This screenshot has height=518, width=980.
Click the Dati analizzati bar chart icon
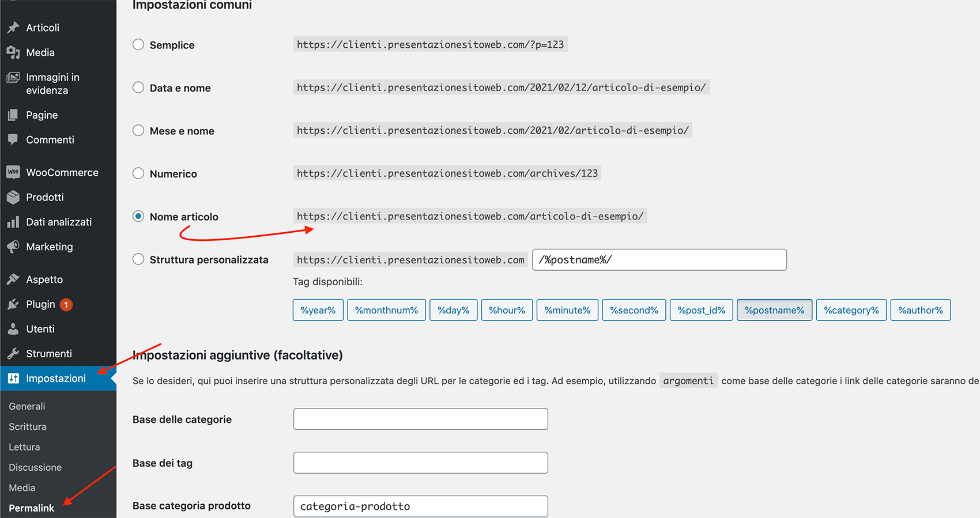pyautogui.click(x=13, y=222)
